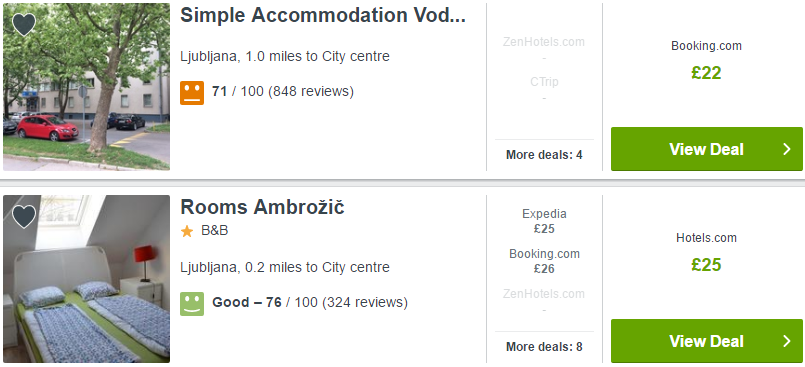The image size is (805, 367).
Task: Expand More deals: 8 list
Action: click(544, 347)
